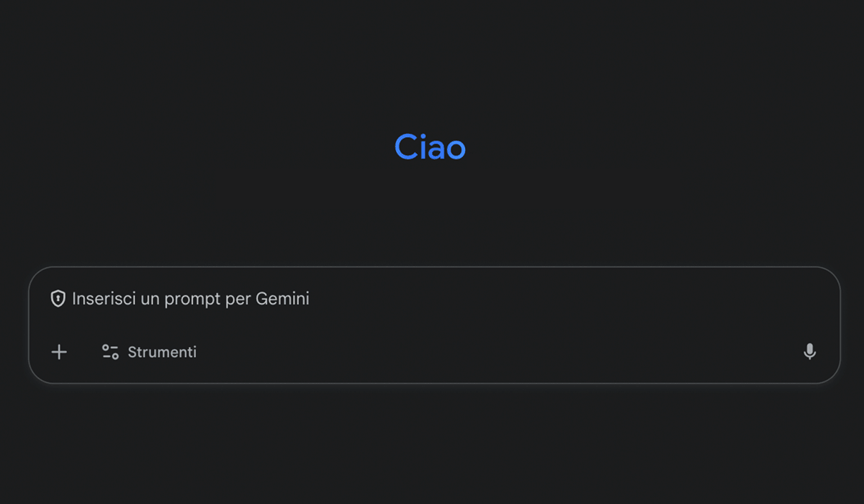Expand the plus attachment options
Screen dimensions: 864x504
coord(59,351)
